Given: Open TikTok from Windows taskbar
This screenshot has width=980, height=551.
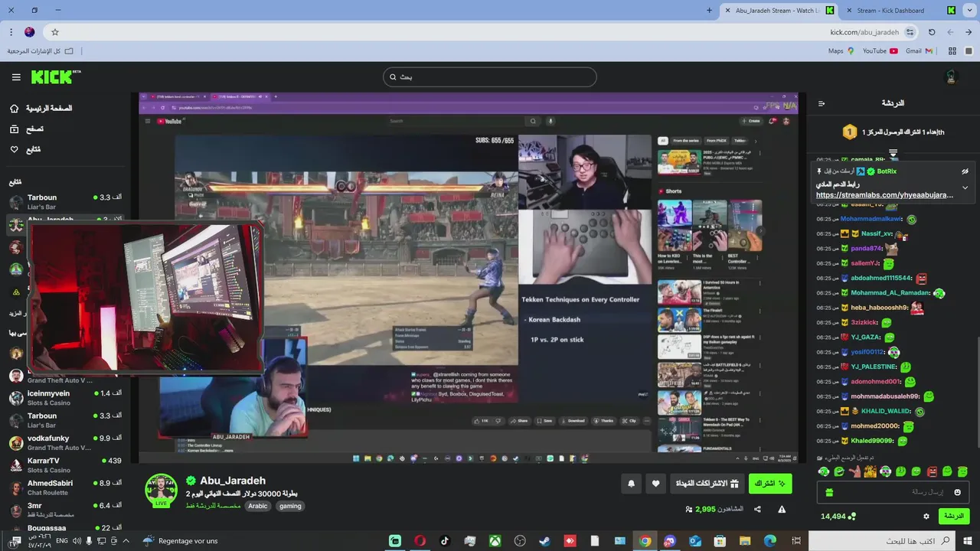Looking at the screenshot, I should point(445,541).
